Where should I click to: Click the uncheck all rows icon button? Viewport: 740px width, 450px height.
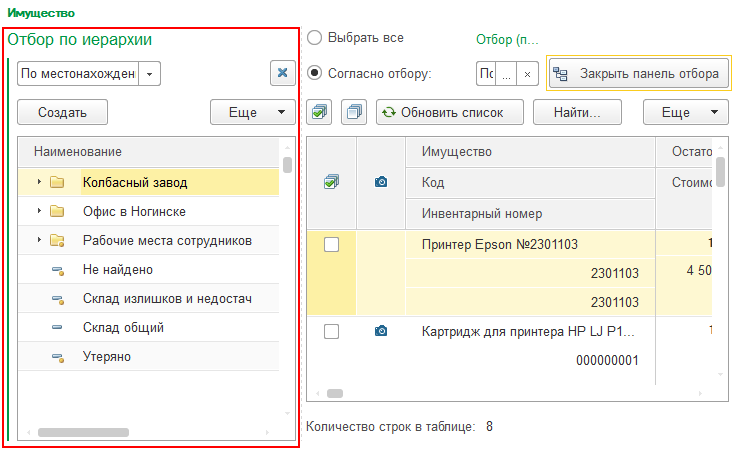[354, 113]
